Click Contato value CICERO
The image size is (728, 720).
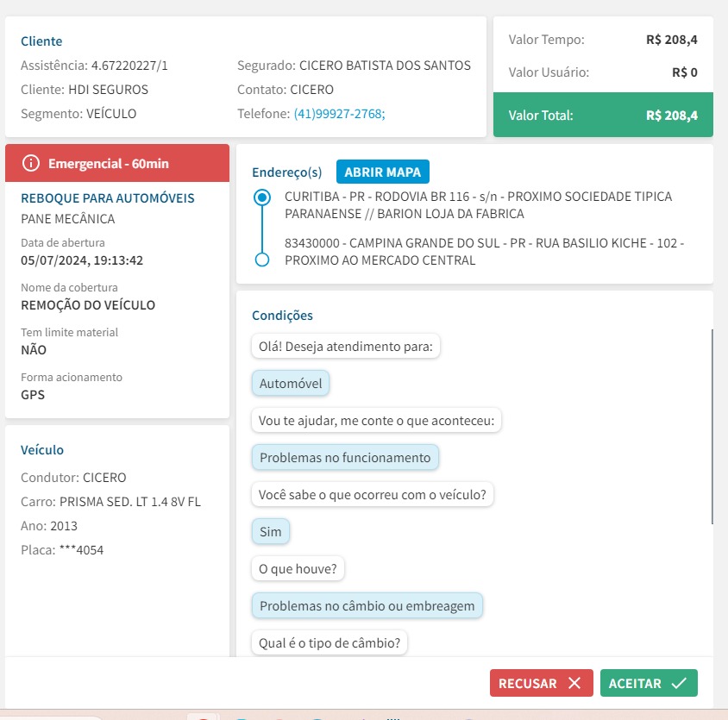311,90
